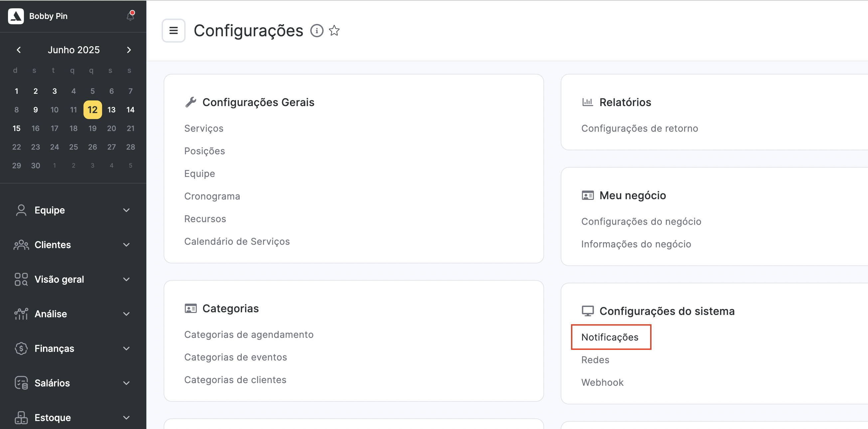Click the Finanças dollar icon

pyautogui.click(x=21, y=349)
